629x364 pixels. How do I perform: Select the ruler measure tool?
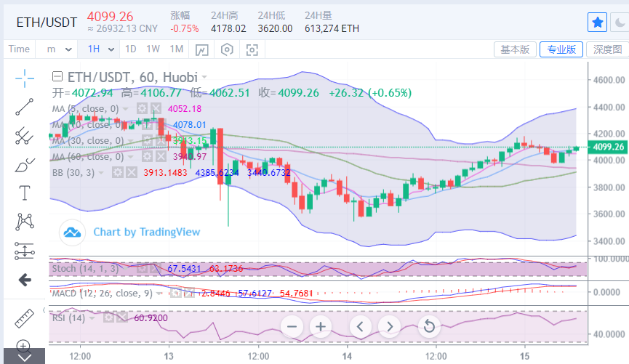pos(25,318)
